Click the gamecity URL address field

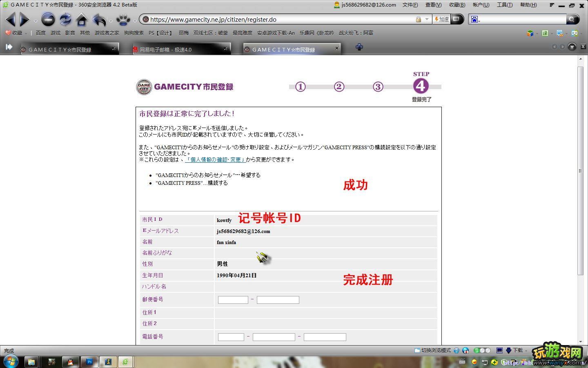click(x=281, y=19)
